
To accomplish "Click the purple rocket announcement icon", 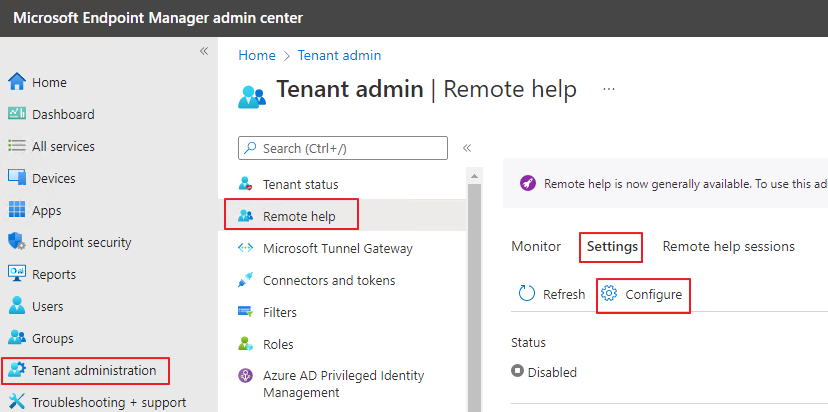I will (x=527, y=184).
